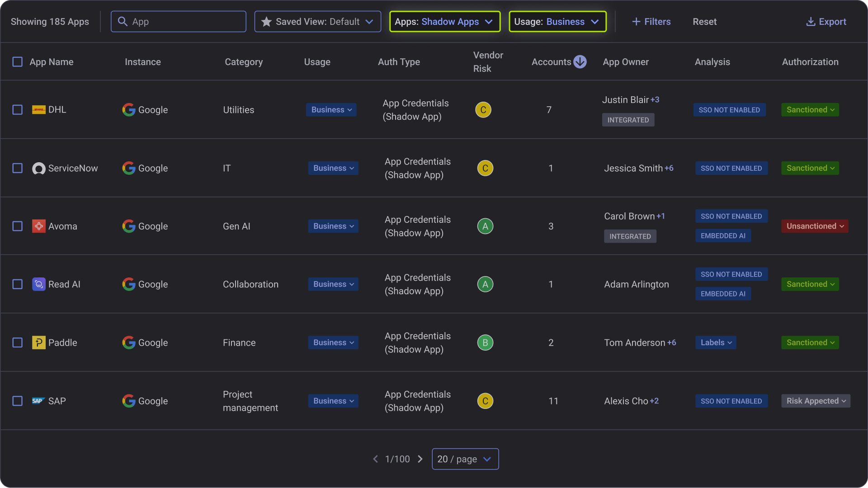This screenshot has height=488, width=868.
Task: Click the App search input field
Action: click(x=179, y=22)
